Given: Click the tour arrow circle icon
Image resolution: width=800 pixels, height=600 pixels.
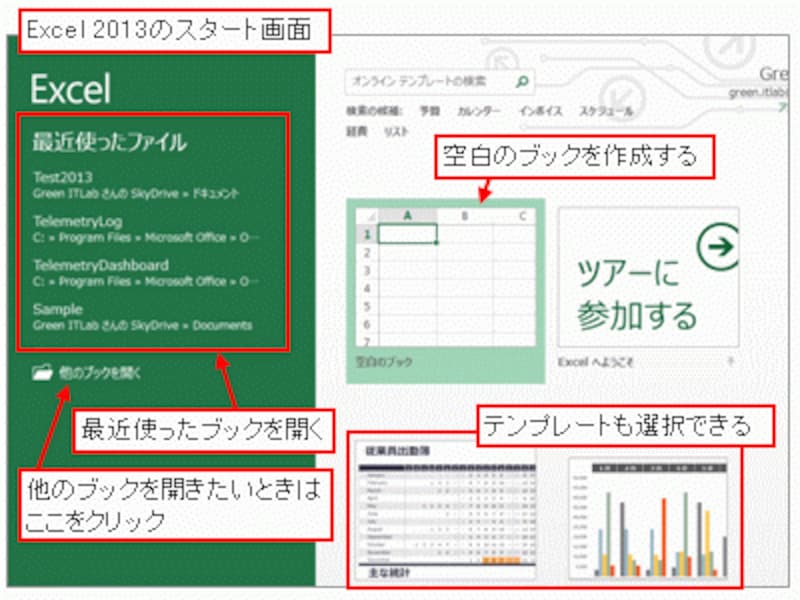Looking at the screenshot, I should [x=718, y=247].
